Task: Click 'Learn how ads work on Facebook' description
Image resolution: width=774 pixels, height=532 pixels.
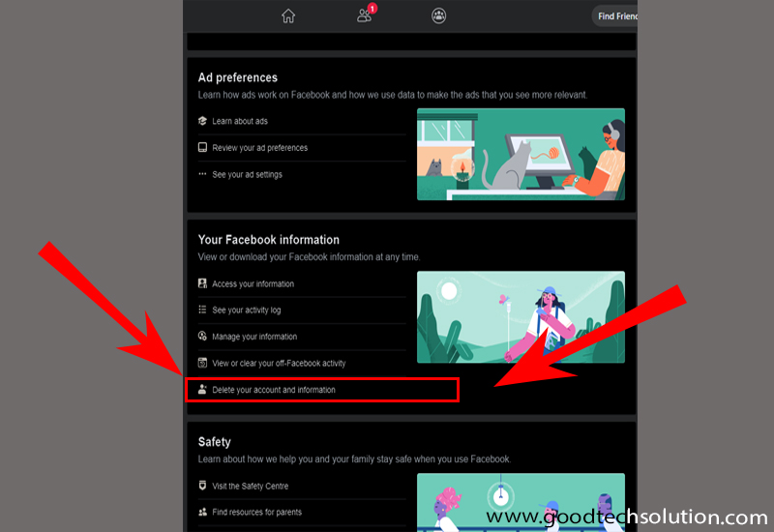Action: coord(393,95)
